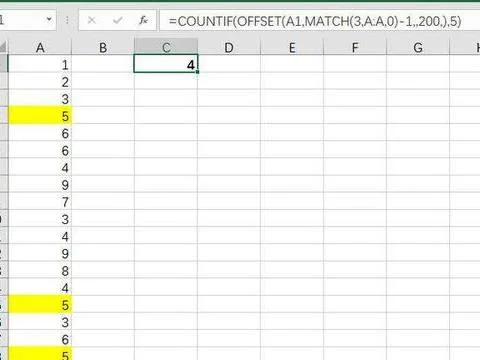Screen dimensions: 480x360
Task: Select the column E header
Action: pos(292,47)
